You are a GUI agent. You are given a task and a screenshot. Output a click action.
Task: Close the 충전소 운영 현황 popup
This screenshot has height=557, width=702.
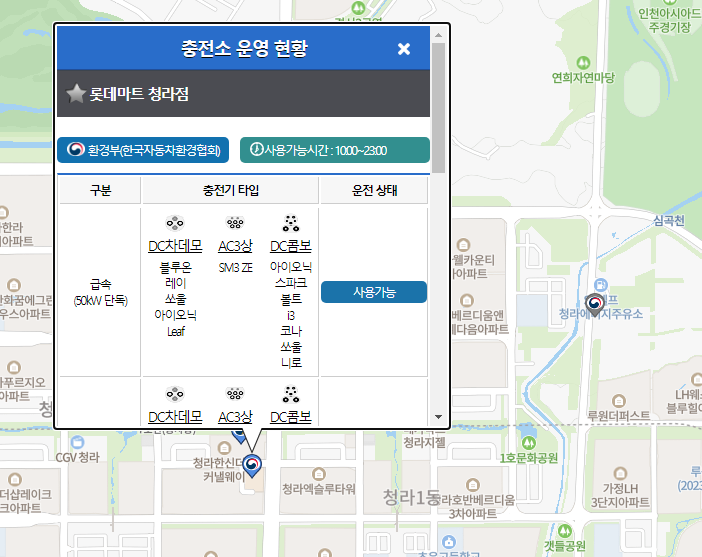tap(404, 49)
